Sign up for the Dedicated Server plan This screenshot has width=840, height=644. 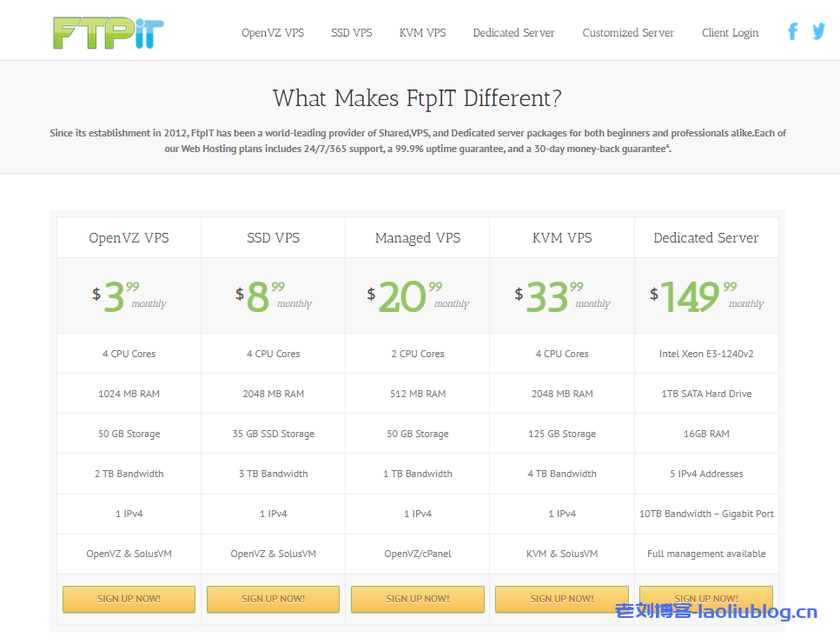pos(705,598)
